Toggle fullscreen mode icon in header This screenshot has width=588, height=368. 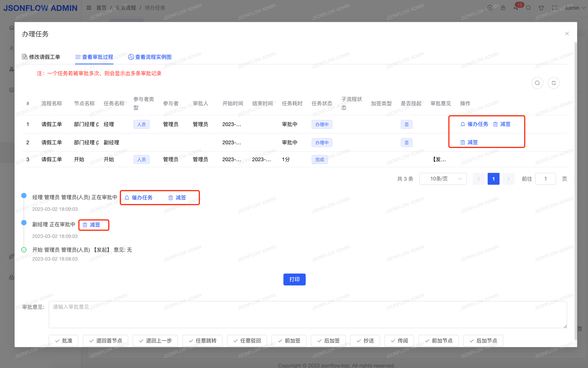point(554,7)
